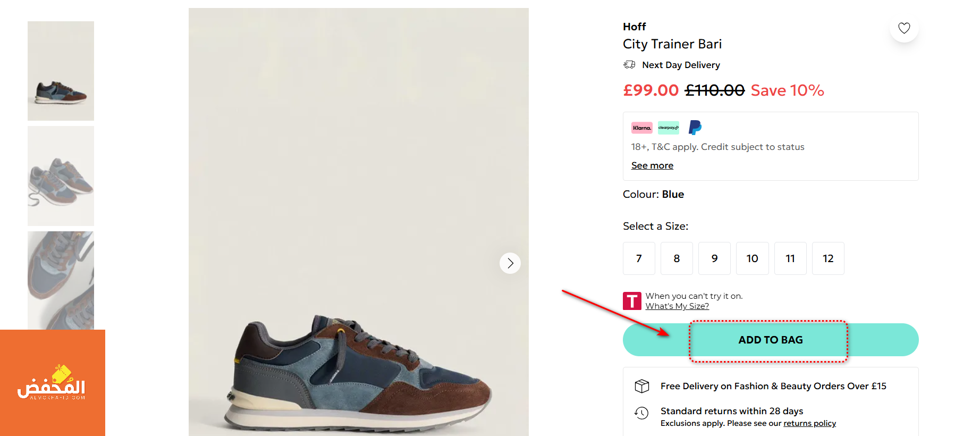The height and width of the screenshot is (436, 980).
Task: View second thumbnail showing shoe pair
Action: (61, 176)
